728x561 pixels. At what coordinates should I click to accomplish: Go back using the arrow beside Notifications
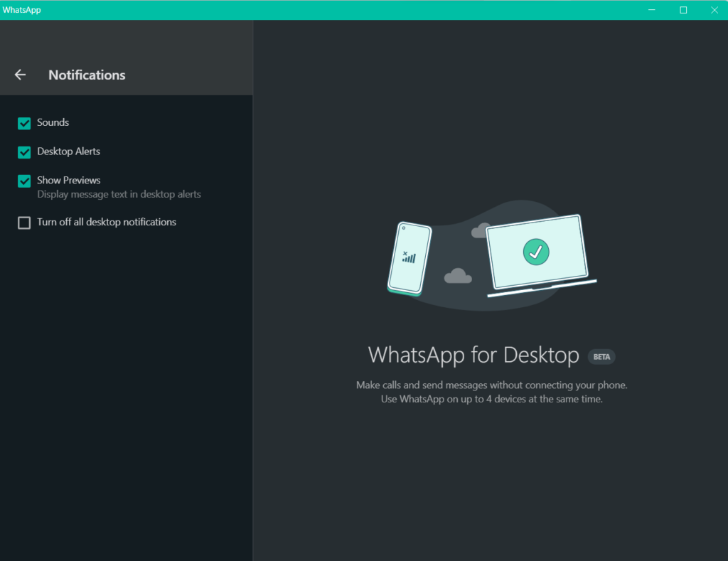click(x=20, y=75)
